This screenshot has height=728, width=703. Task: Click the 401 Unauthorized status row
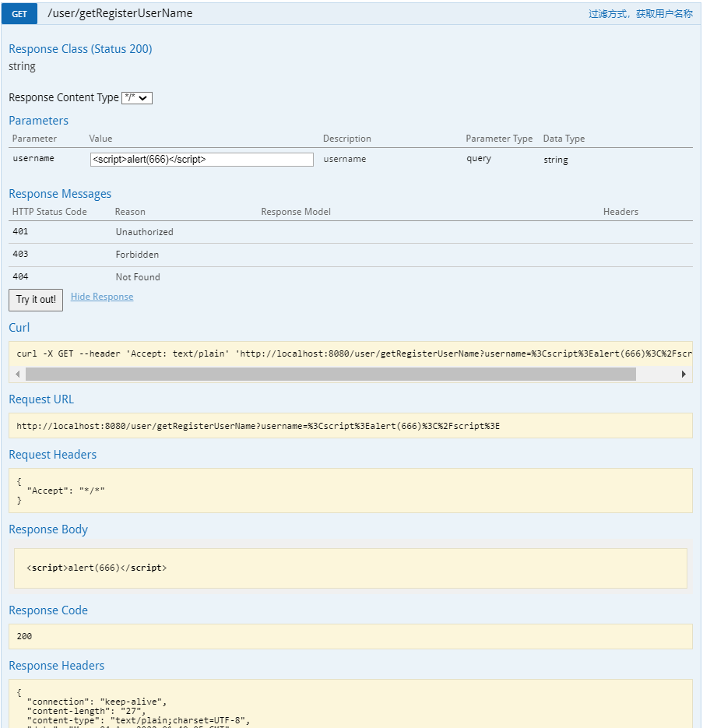coord(145,231)
